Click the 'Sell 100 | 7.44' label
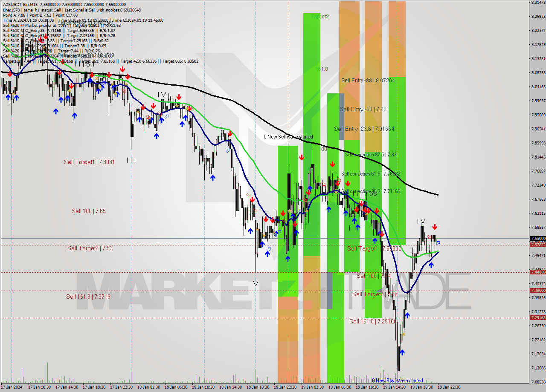This screenshot has height=392, width=546. tap(374, 276)
